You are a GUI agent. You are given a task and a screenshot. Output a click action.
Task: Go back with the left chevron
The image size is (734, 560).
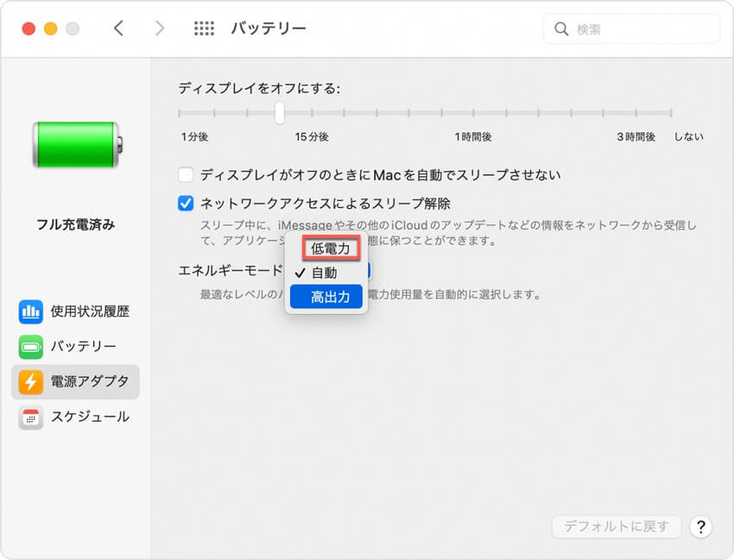pos(119,28)
